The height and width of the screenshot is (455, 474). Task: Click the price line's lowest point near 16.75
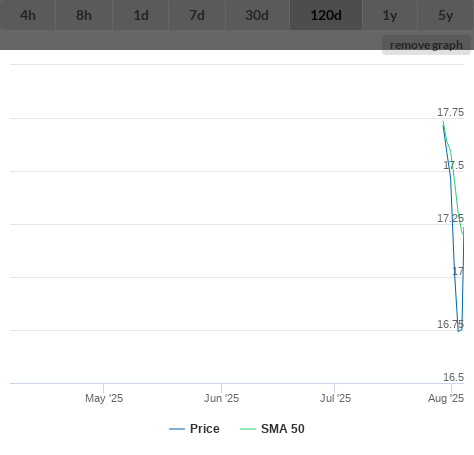coord(459,331)
